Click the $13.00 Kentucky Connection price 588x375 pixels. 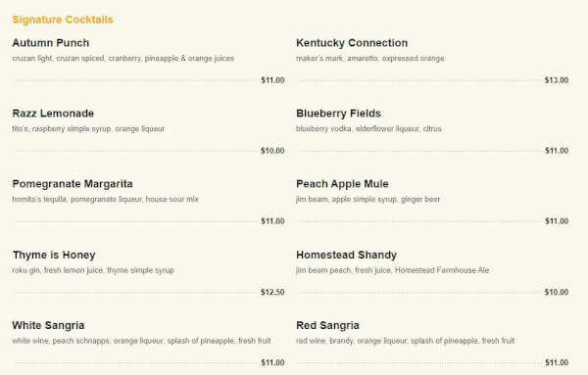pyautogui.click(x=557, y=80)
